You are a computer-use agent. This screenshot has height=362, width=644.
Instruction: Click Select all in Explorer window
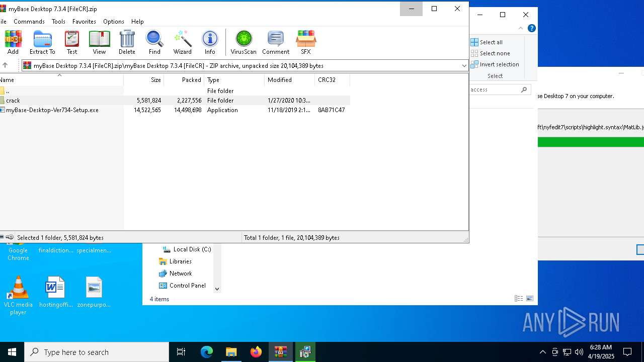click(x=487, y=42)
